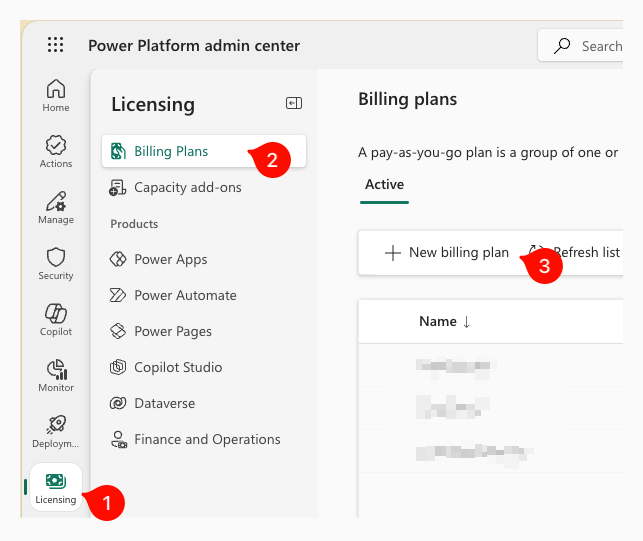Collapse the Licensing navigation pane
Viewport: 643px width, 541px height.
pos(293,103)
